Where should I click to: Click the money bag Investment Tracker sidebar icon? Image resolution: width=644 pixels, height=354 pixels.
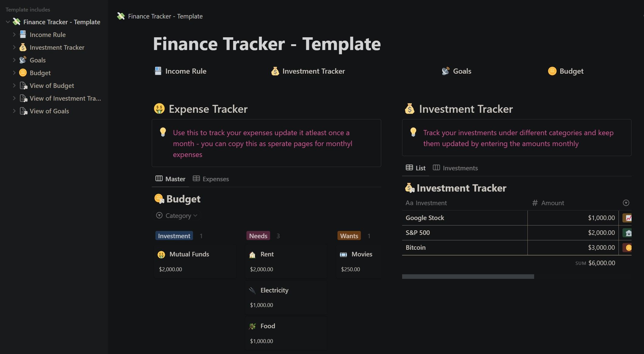tap(23, 47)
